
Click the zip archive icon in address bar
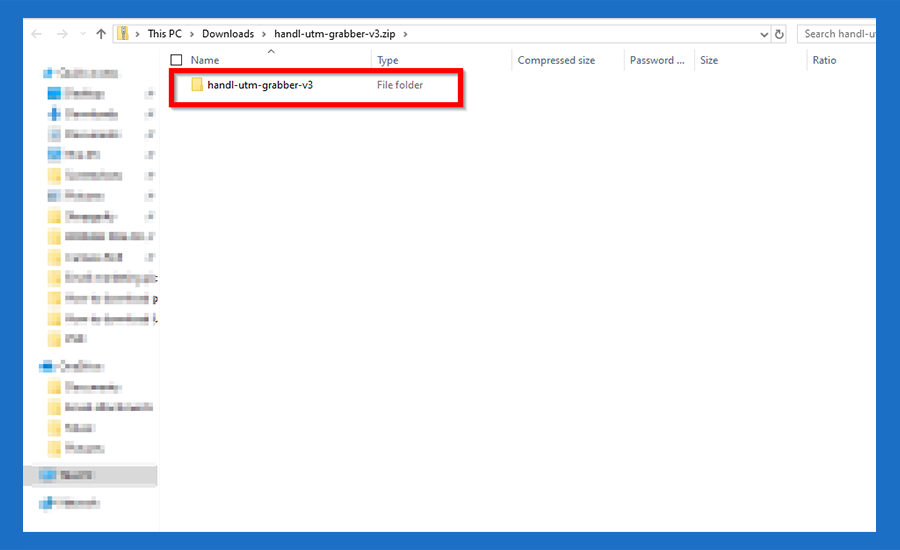(x=123, y=34)
